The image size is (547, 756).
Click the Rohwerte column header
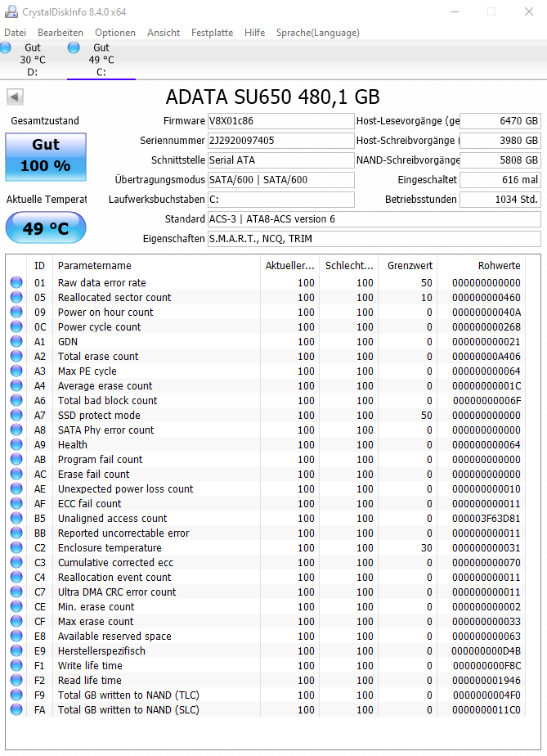tap(482, 266)
